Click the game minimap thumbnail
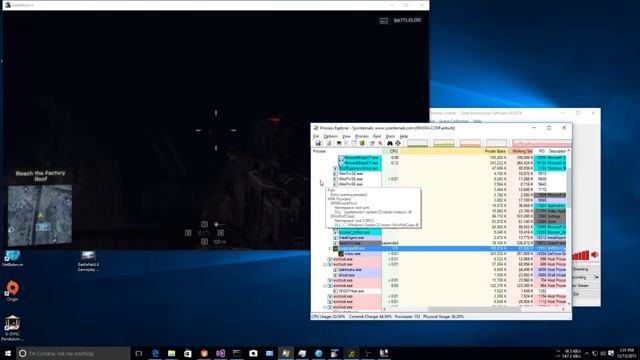 tap(40, 215)
